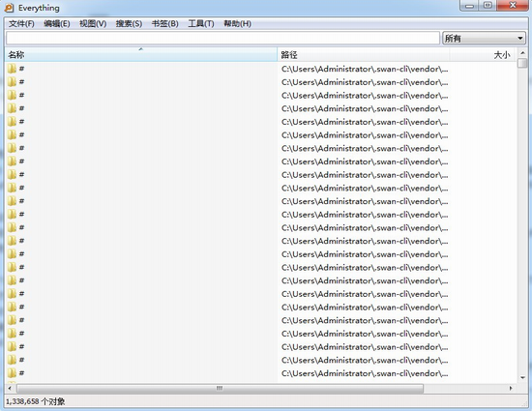Open the 书签(B) menu

164,24
